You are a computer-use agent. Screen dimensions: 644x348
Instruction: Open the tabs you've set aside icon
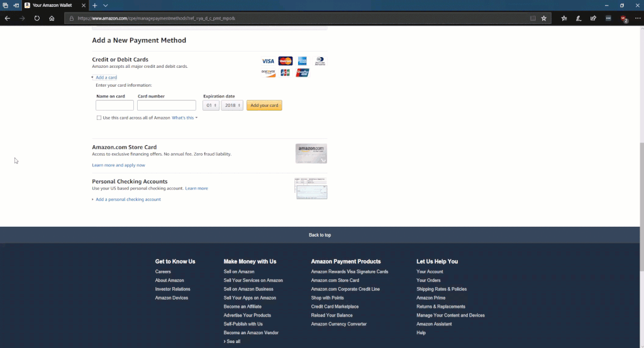click(x=5, y=5)
